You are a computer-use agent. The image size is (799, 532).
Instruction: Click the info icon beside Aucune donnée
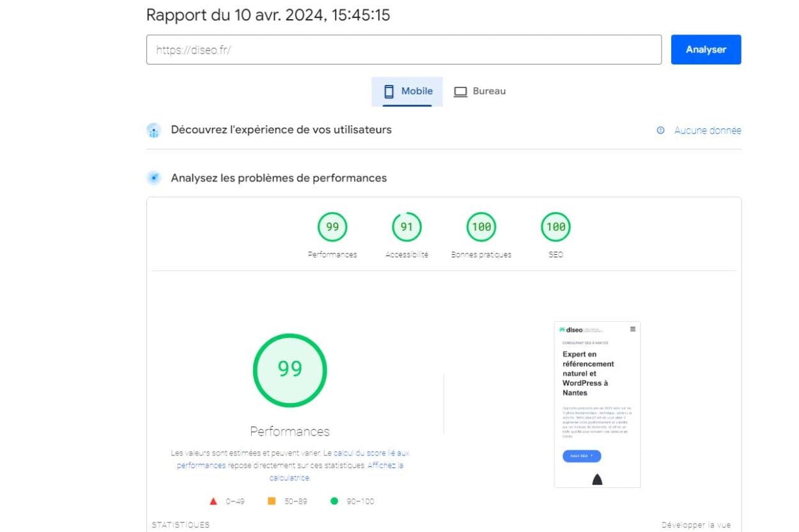660,130
